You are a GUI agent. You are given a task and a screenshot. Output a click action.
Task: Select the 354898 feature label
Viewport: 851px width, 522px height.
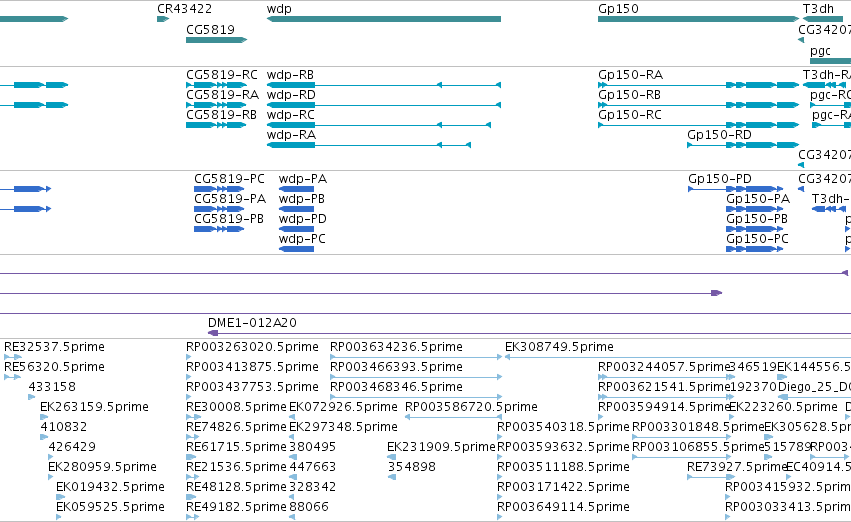coord(411,467)
